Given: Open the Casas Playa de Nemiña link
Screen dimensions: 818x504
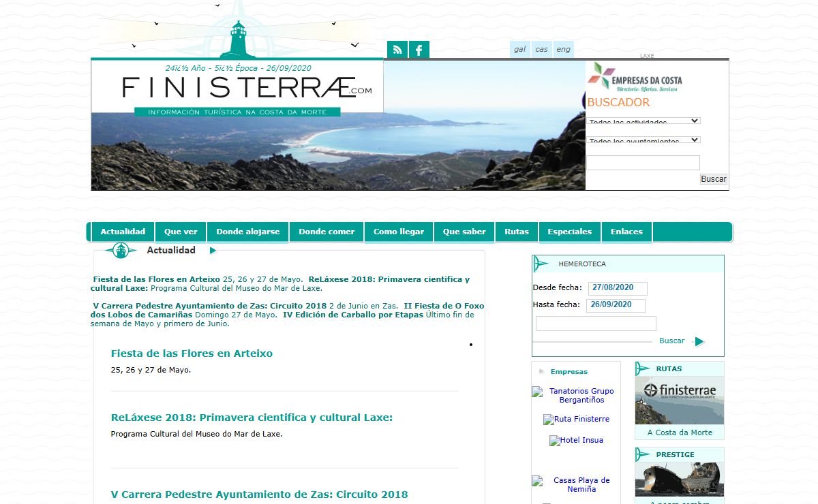Looking at the screenshot, I should pos(581,485).
